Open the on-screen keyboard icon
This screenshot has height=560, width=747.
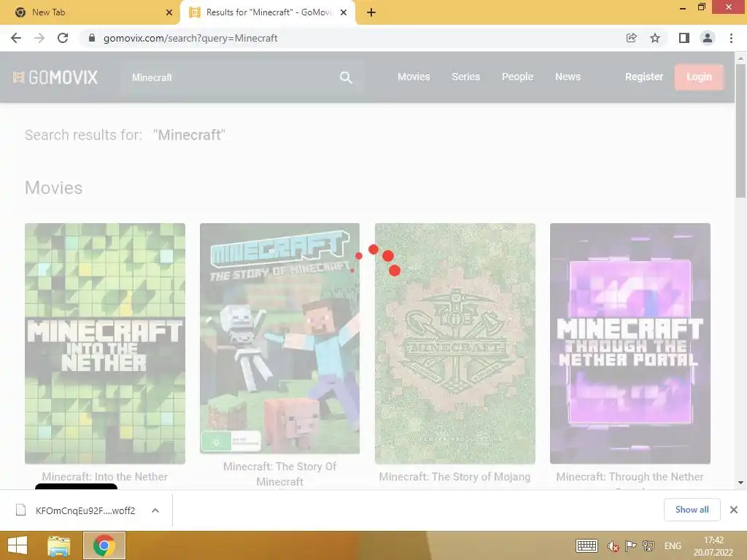tap(587, 545)
